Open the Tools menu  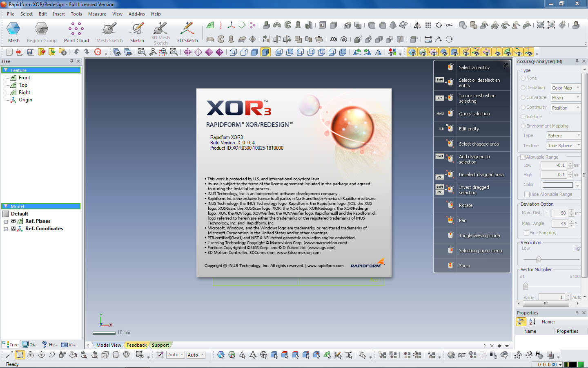(76, 14)
